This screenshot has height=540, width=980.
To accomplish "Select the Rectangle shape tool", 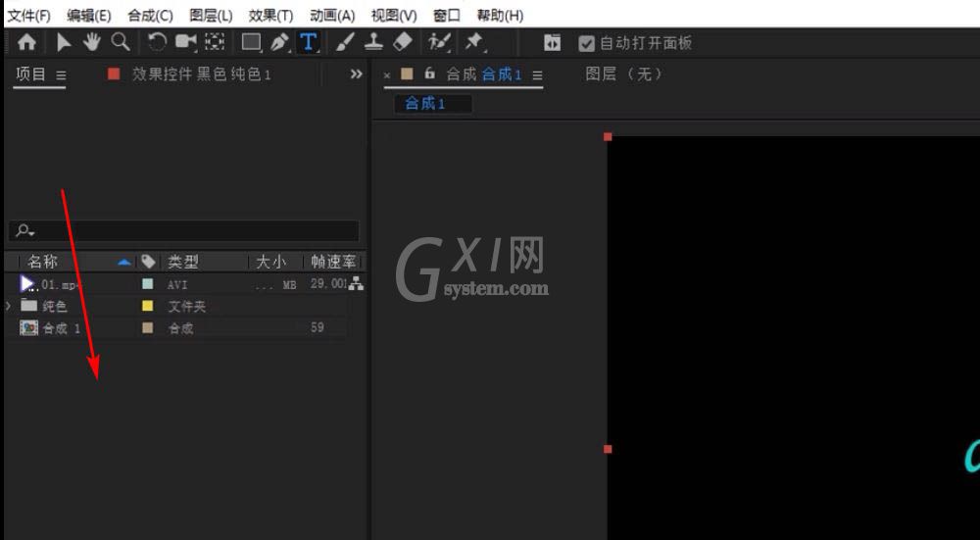I will click(252, 42).
